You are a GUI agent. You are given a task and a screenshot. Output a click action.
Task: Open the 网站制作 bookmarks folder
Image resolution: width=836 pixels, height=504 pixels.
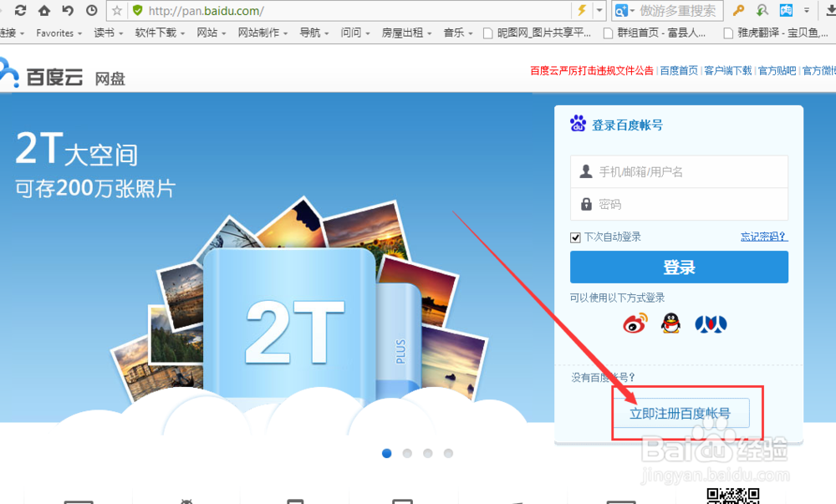pos(263,33)
